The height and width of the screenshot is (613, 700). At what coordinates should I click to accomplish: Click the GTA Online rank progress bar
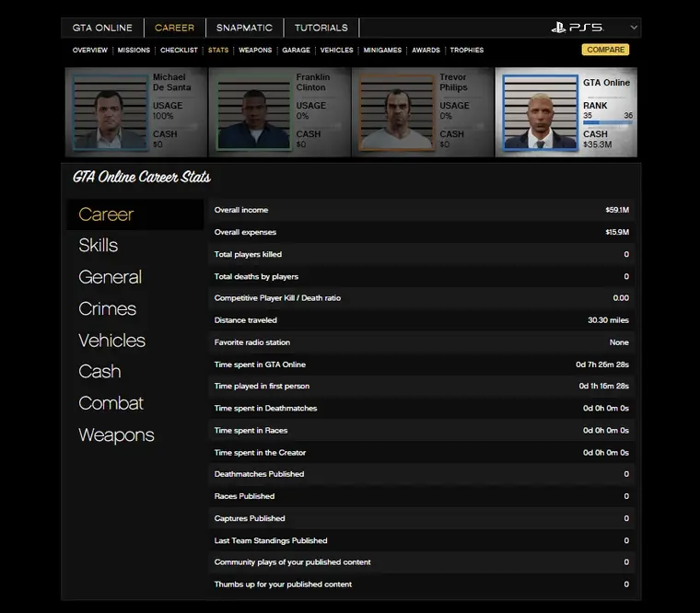[607, 122]
